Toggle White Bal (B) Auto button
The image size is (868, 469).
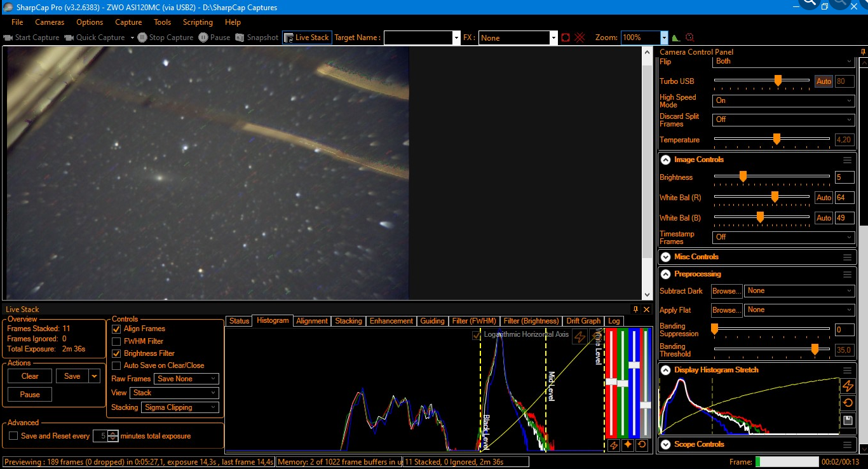tap(824, 218)
